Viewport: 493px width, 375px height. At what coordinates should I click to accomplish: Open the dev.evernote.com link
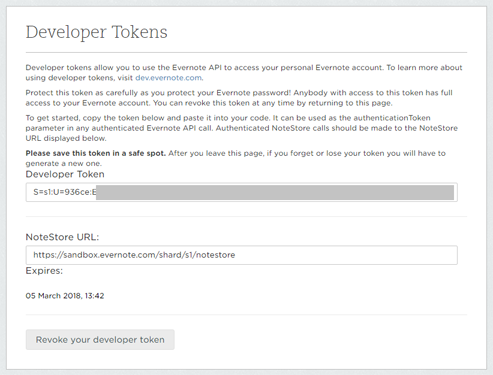point(169,78)
